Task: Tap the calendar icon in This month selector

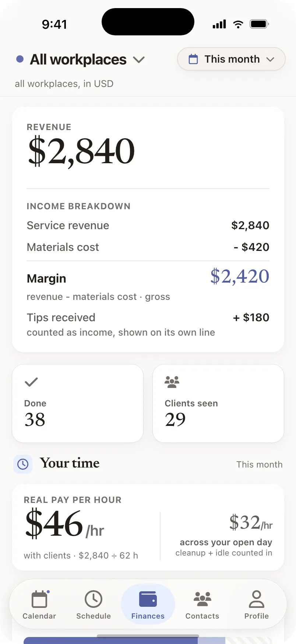Action: click(193, 59)
